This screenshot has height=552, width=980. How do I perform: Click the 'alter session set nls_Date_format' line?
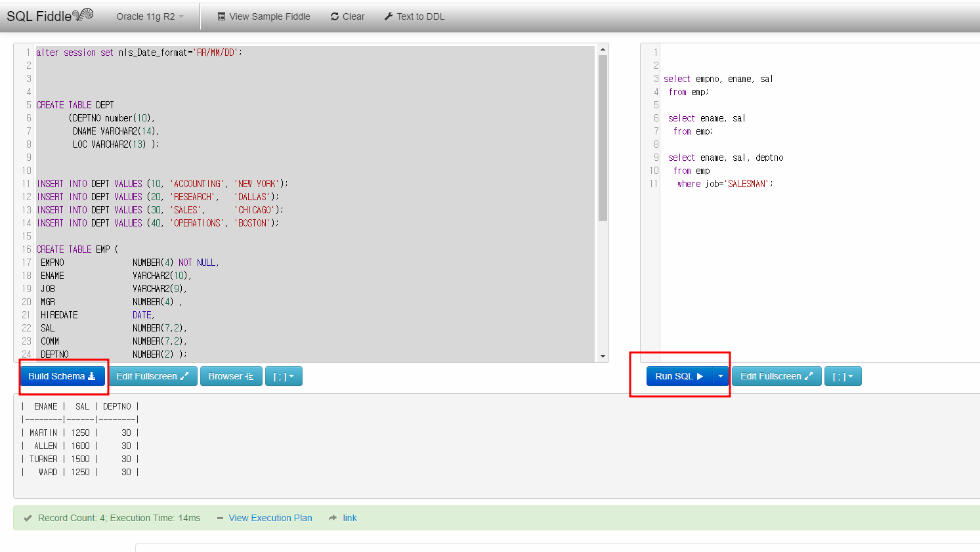click(139, 53)
